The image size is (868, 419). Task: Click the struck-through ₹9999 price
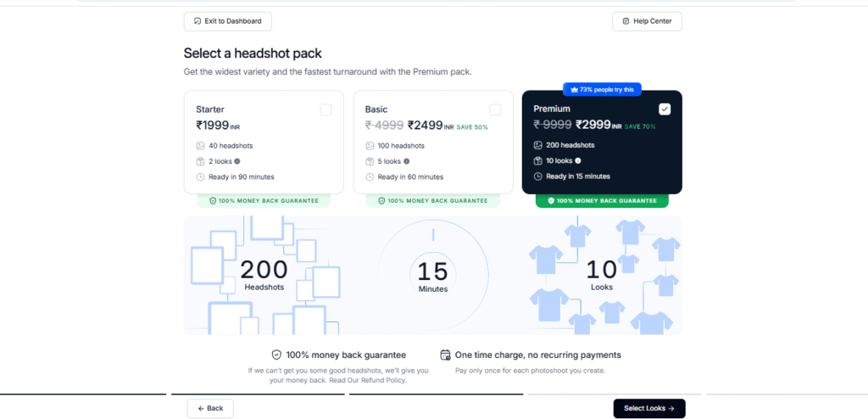click(x=553, y=126)
